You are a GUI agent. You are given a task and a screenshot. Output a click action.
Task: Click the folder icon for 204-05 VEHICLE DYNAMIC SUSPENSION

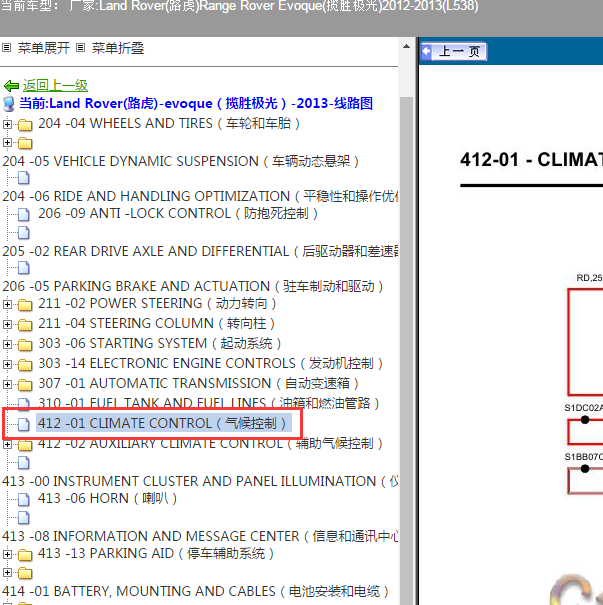point(25,143)
